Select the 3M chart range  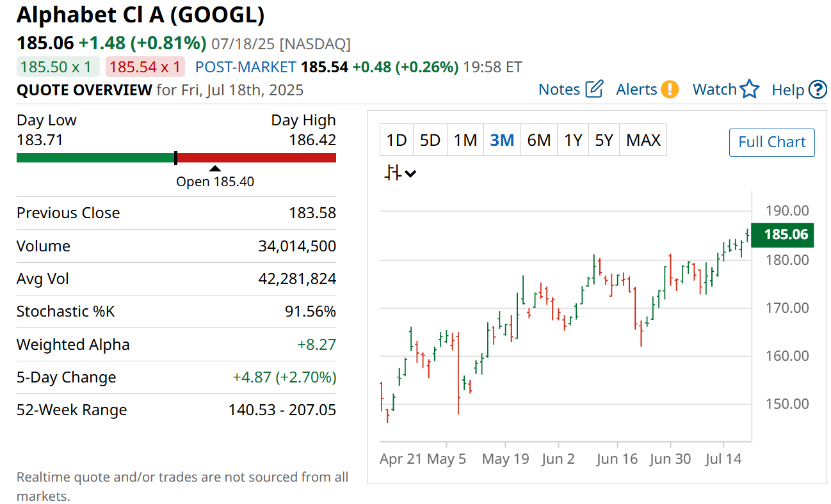(x=502, y=140)
